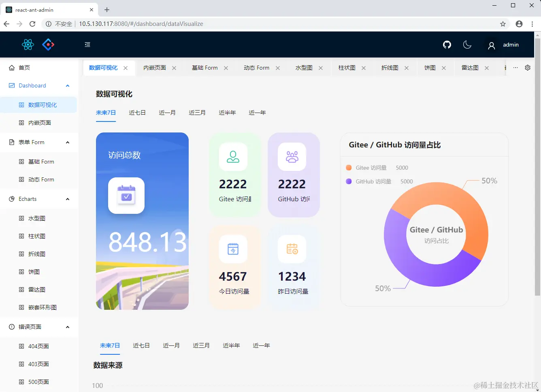Open 嵌套环形图 in the sidebar
Viewport: 541px width, 392px height.
coord(39,307)
